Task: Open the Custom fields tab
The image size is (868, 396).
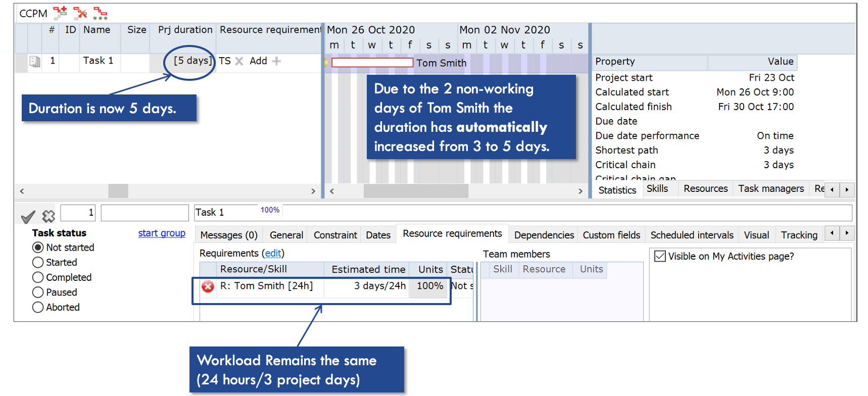Action: [611, 235]
